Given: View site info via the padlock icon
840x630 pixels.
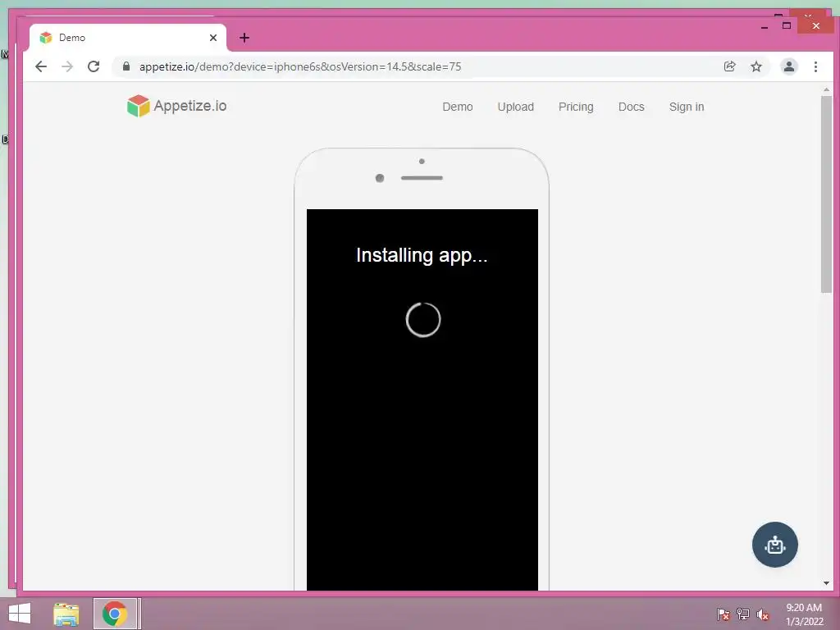Looking at the screenshot, I should click(x=126, y=66).
